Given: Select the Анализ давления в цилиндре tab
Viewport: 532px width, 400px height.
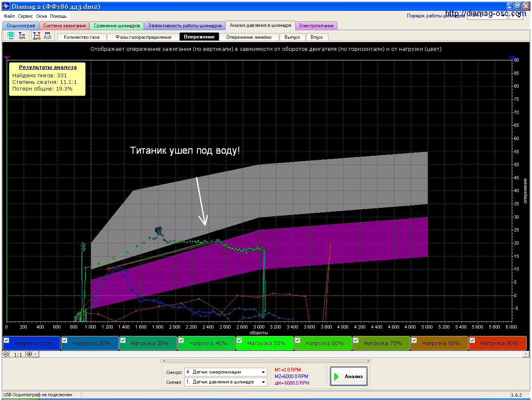Looking at the screenshot, I should click(x=261, y=25).
